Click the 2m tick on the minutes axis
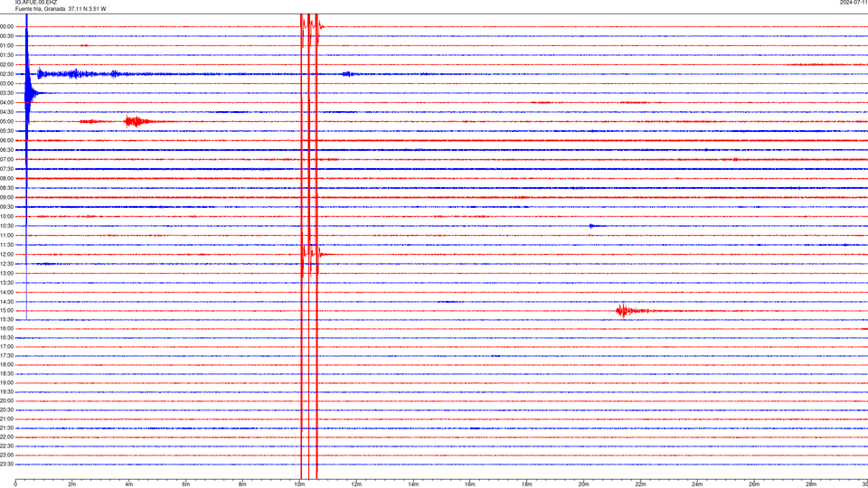 [x=72, y=484]
